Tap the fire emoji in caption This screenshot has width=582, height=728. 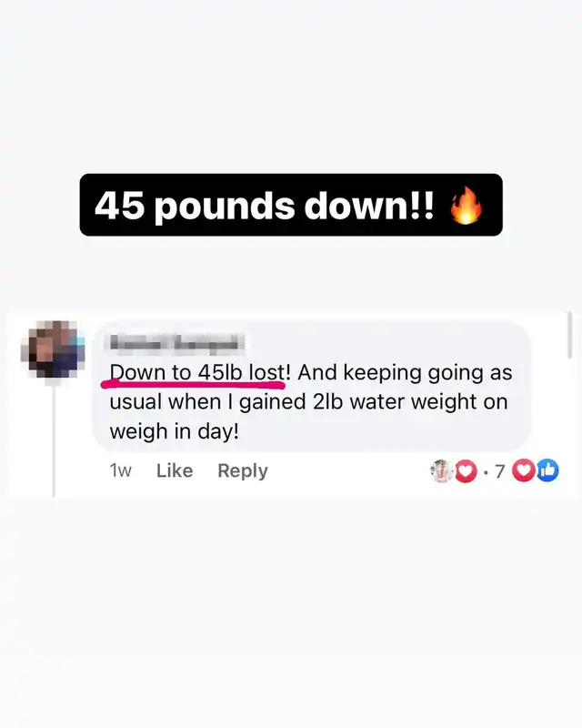(467, 206)
